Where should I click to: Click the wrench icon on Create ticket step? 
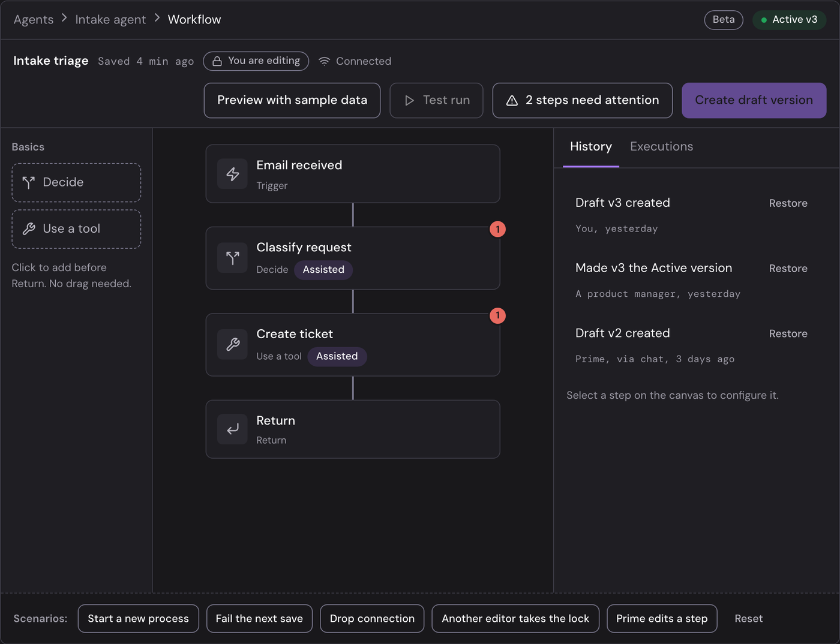point(233,344)
